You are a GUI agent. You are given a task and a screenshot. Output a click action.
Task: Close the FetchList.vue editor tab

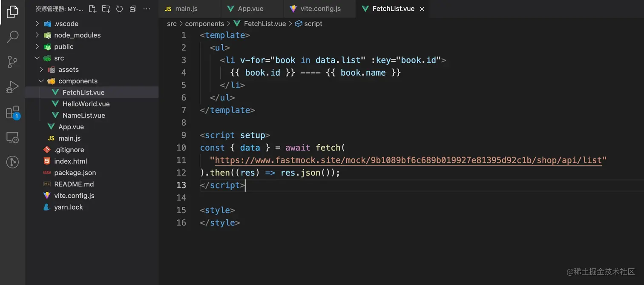[422, 9]
